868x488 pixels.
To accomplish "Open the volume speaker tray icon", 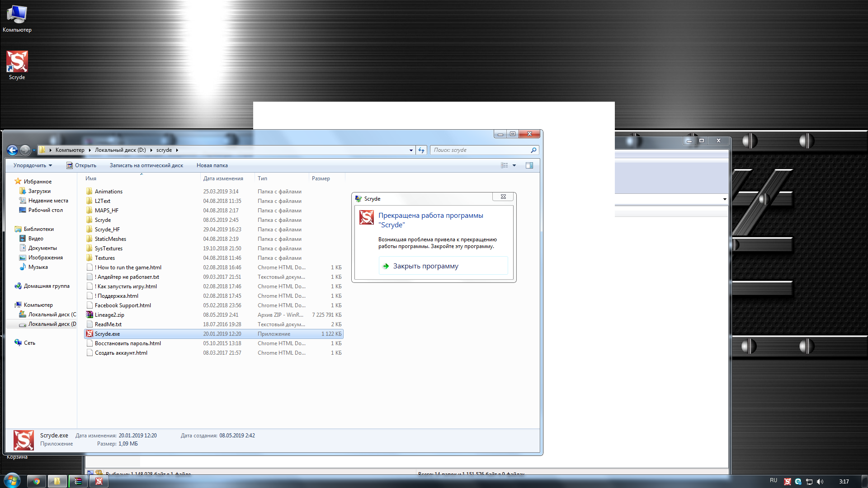I will pos(820,482).
